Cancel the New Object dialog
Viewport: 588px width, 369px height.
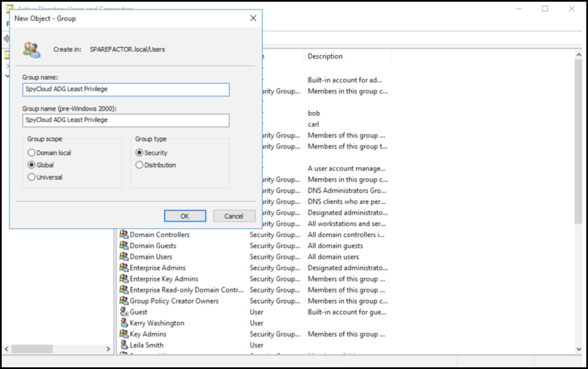(234, 216)
